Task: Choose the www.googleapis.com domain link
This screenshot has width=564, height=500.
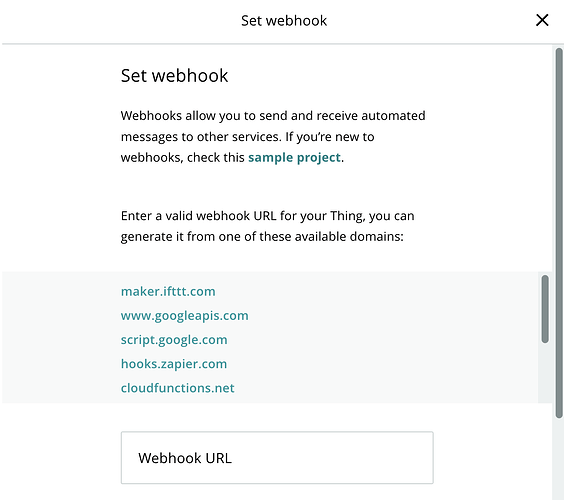Action: 185,315
